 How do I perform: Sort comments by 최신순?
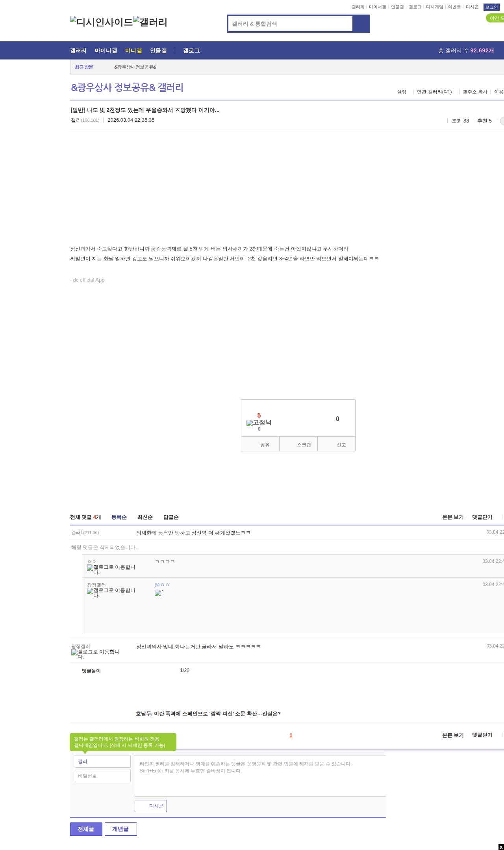145,517
